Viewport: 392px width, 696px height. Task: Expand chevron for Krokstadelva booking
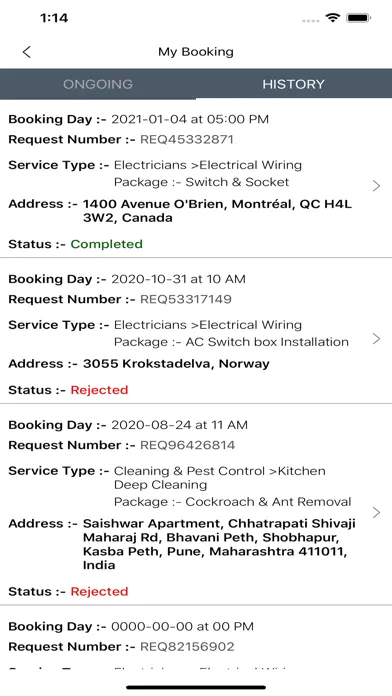[x=376, y=339]
